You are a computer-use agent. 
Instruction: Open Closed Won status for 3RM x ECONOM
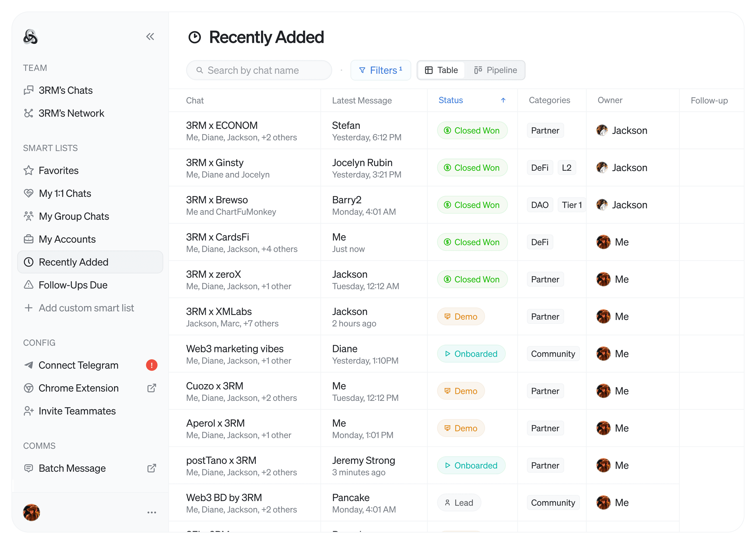click(x=472, y=130)
